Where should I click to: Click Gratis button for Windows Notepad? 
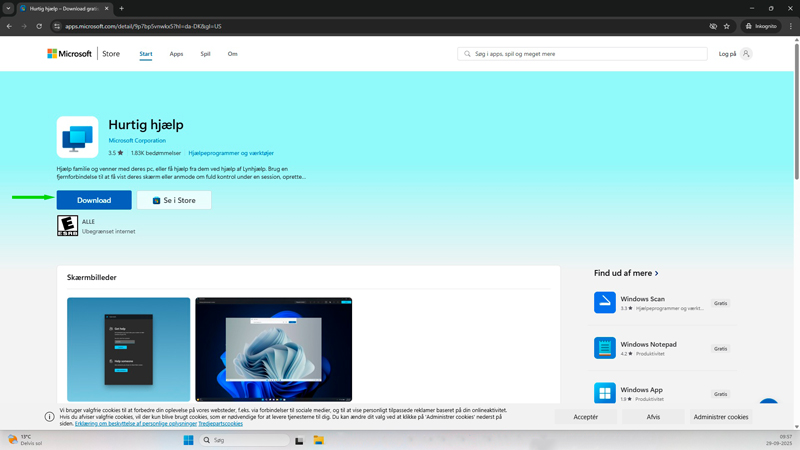point(720,348)
